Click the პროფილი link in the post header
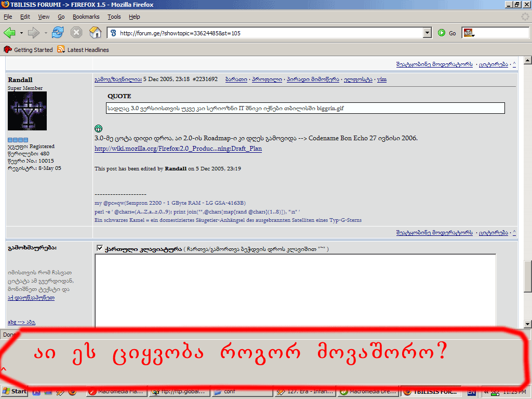The height and width of the screenshot is (399, 532). pyautogui.click(x=267, y=79)
